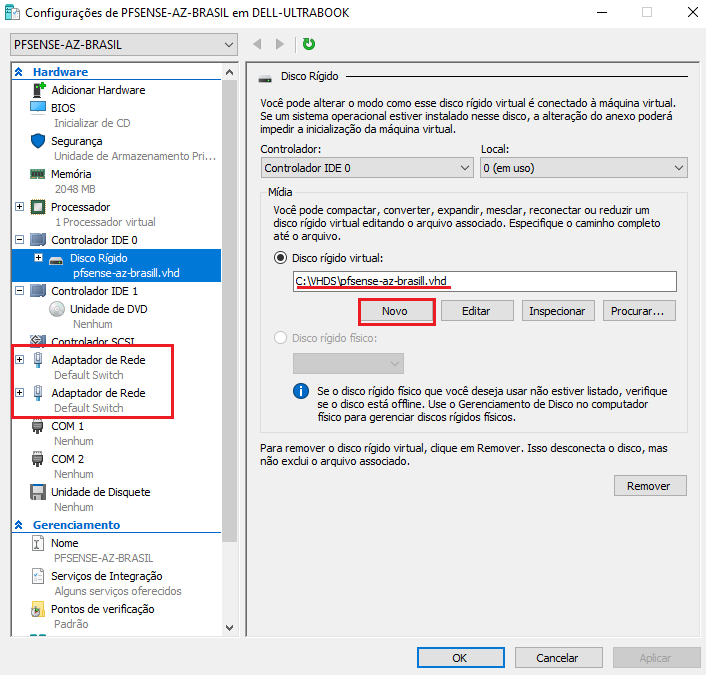Select the Disco rígido virtual radio button

pyautogui.click(x=280, y=258)
